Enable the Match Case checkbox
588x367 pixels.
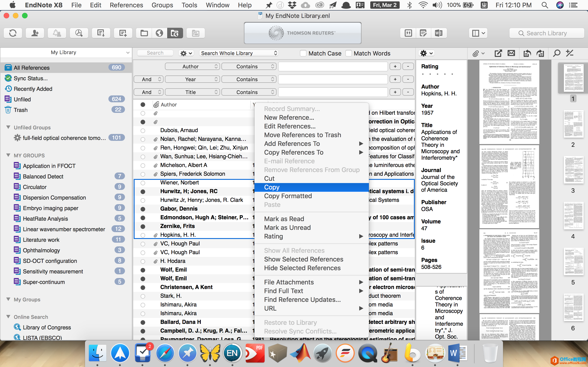point(303,53)
